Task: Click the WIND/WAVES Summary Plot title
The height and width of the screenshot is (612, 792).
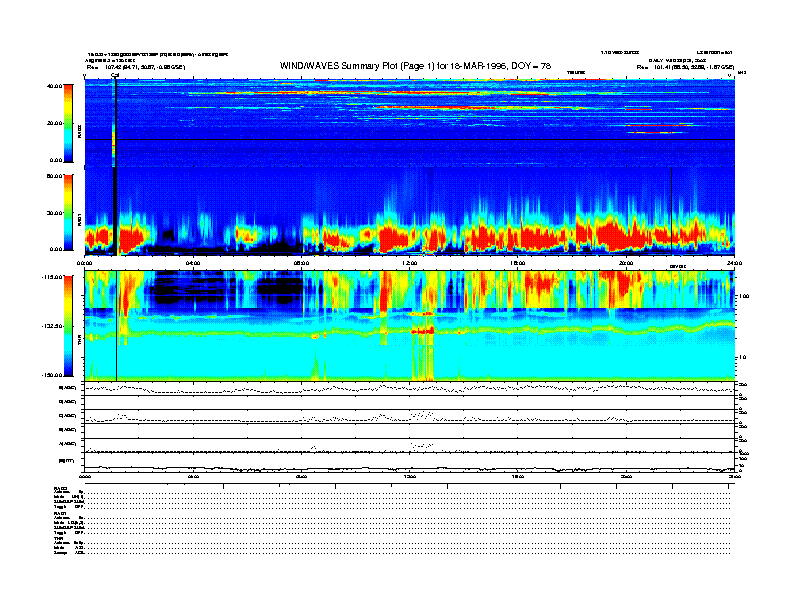Action: [x=415, y=66]
